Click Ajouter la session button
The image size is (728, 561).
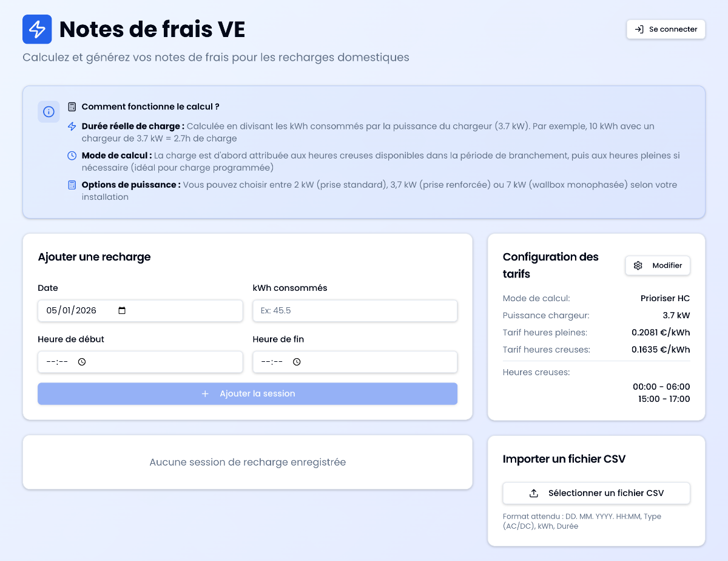[248, 393]
